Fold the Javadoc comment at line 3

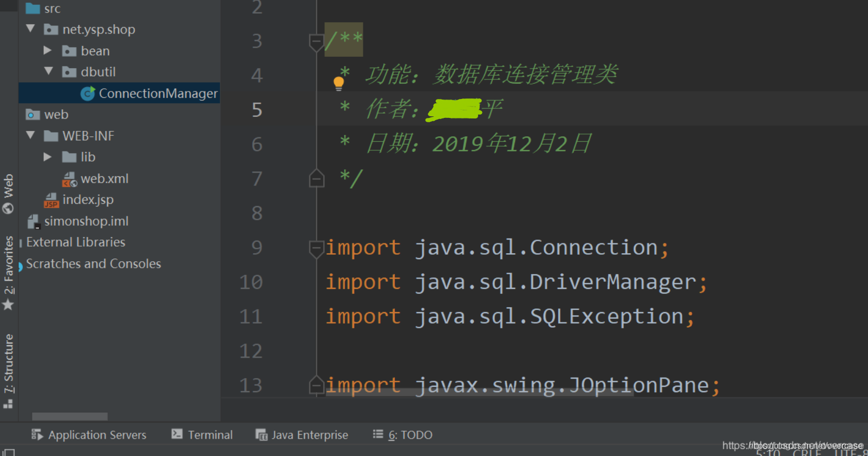[x=316, y=43]
